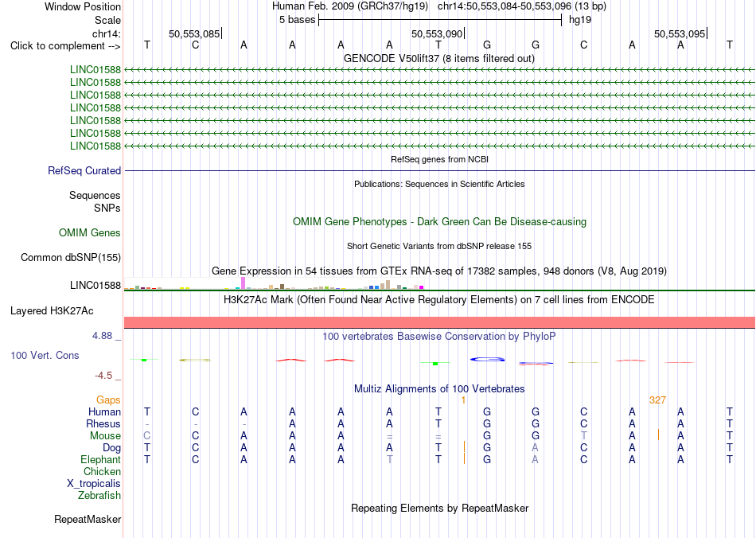The image size is (756, 538).
Task: Open the OMIM Gene Phenotypes track title
Action: point(439,222)
